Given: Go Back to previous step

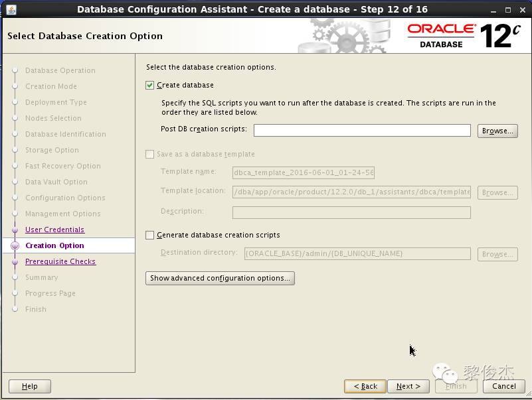Looking at the screenshot, I should tap(365, 387).
